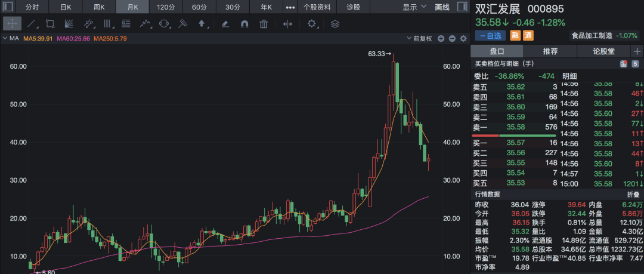The image size is (644, 274).
Task: Click the trash delete drawings icon
Action: [264, 24]
